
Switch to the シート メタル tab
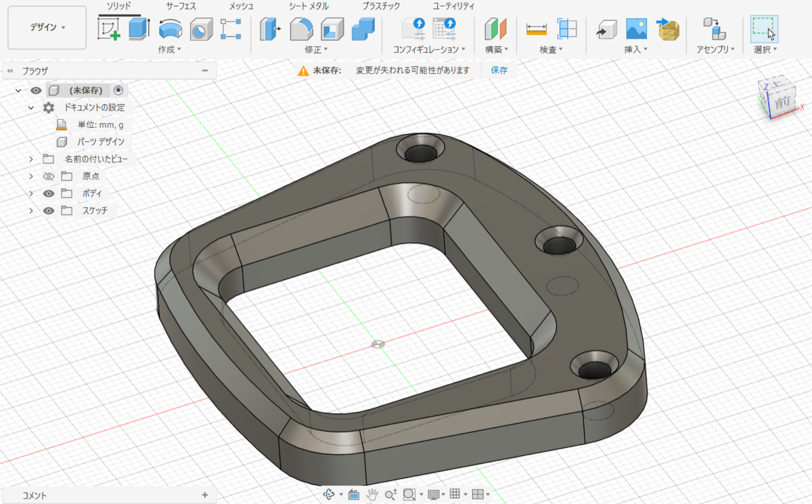[309, 6]
